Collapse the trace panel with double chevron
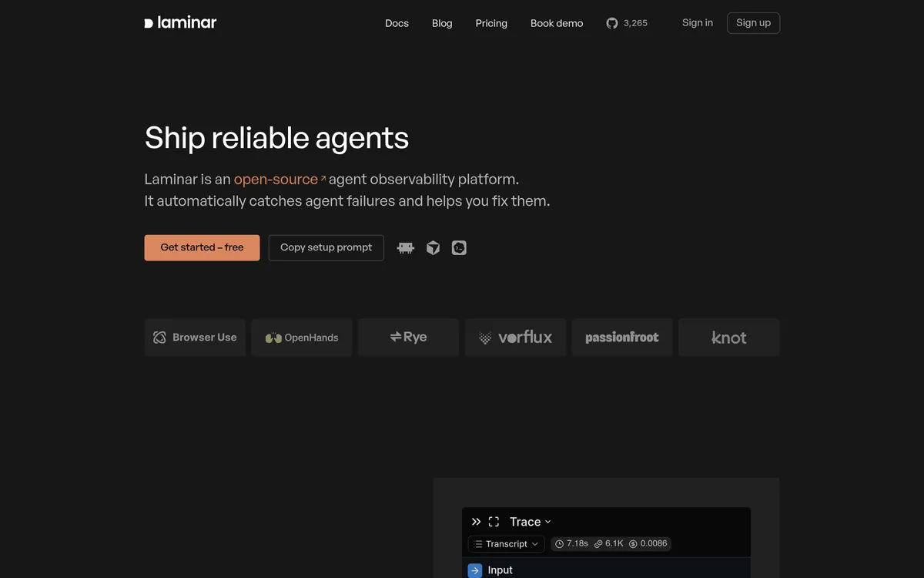The width and height of the screenshot is (924, 578). pos(476,522)
